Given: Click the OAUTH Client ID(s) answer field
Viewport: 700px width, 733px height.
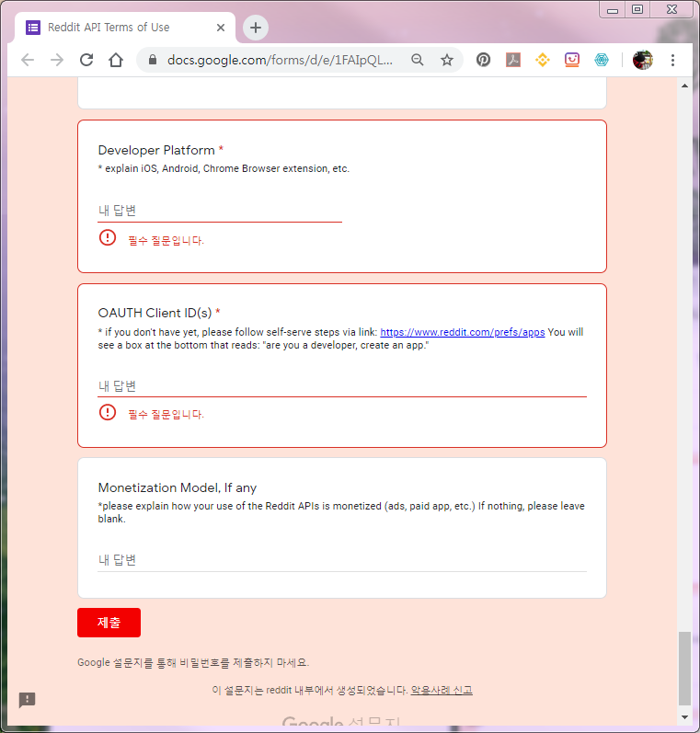Looking at the screenshot, I should coord(342,385).
